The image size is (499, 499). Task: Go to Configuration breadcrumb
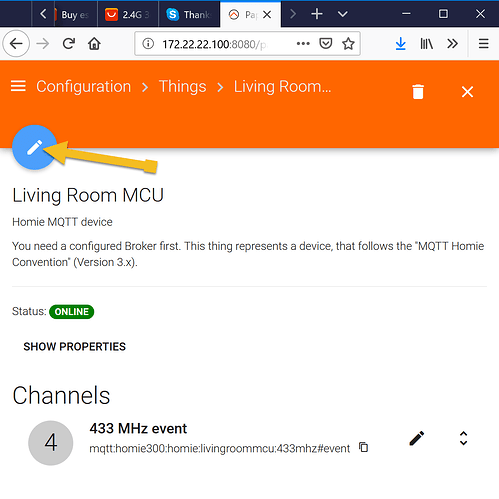pos(84,87)
